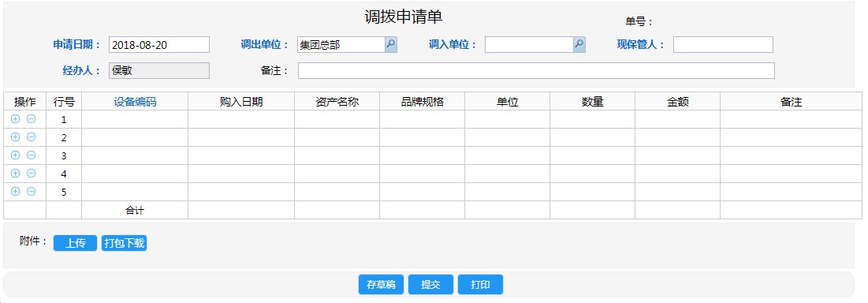Image resolution: width=868 pixels, height=303 pixels.
Task: Click the plus icon in row 5
Action: click(x=16, y=192)
